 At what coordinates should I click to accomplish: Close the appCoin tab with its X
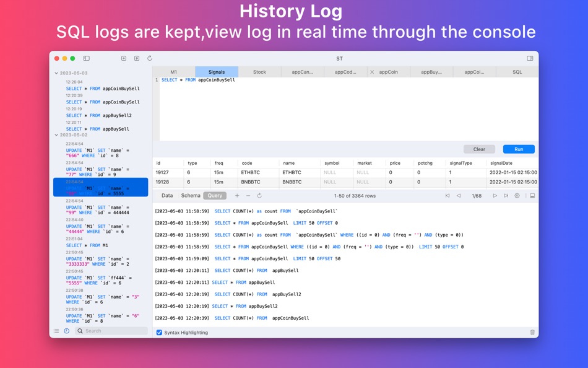click(x=372, y=72)
